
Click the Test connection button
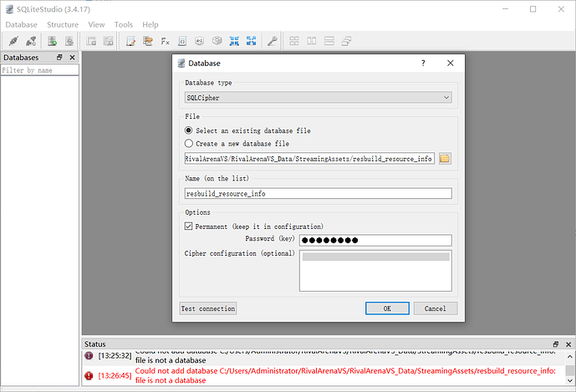(x=208, y=308)
